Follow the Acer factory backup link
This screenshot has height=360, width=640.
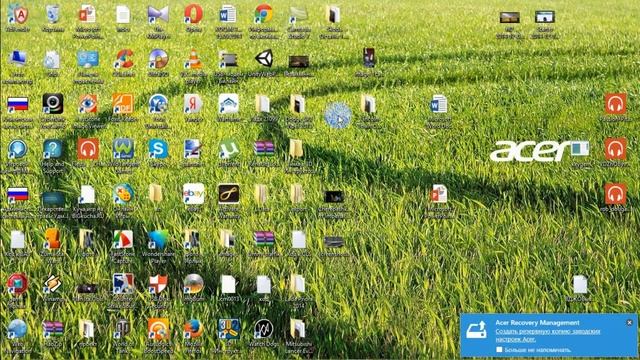click(548, 335)
